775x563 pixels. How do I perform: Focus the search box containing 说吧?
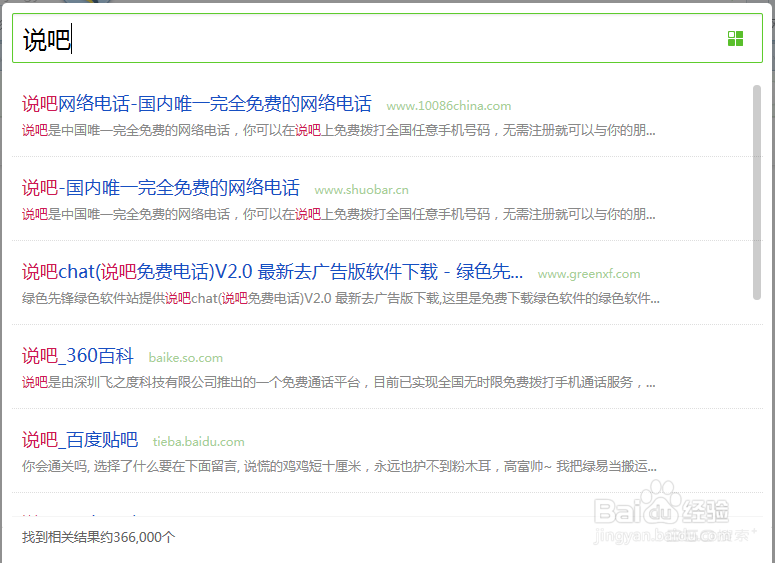pyautogui.click(x=387, y=39)
